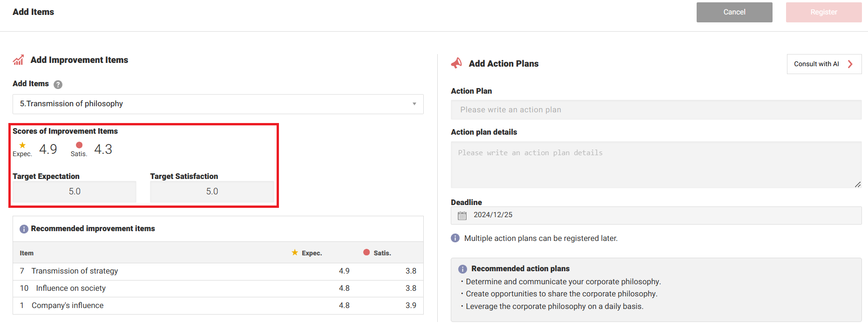Click the info icon beside Recommended improvement items

click(x=24, y=229)
